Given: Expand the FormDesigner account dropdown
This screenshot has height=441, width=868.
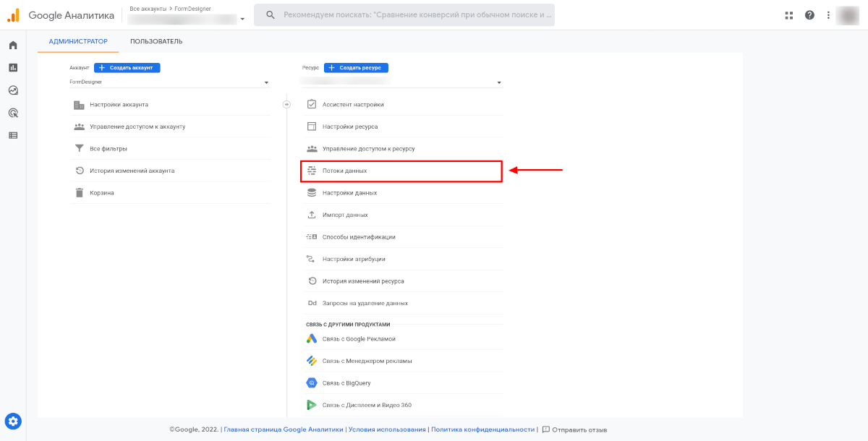Looking at the screenshot, I should click(x=169, y=82).
